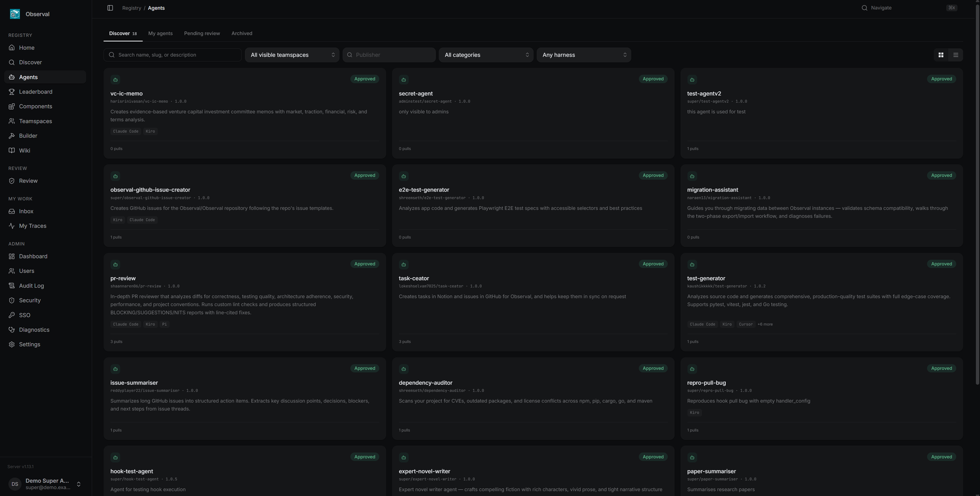Click the Builder hammer icon
Image resolution: width=980 pixels, height=496 pixels.
tap(12, 136)
